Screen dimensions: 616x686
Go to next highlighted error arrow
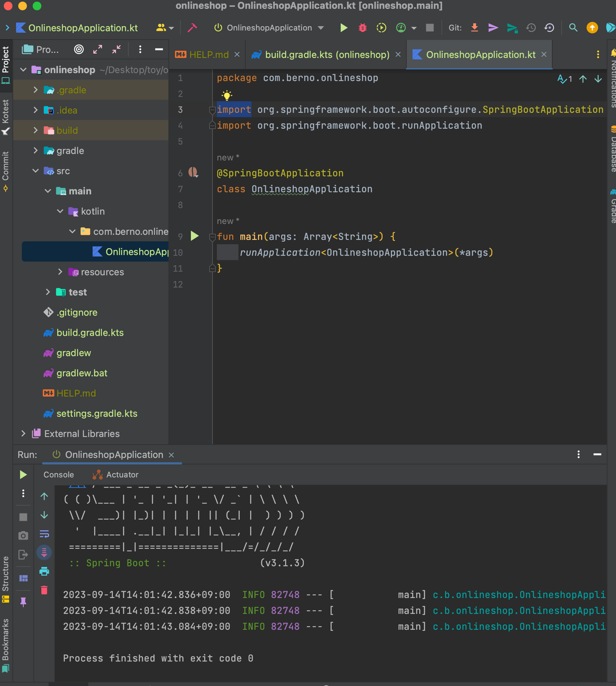pos(598,79)
